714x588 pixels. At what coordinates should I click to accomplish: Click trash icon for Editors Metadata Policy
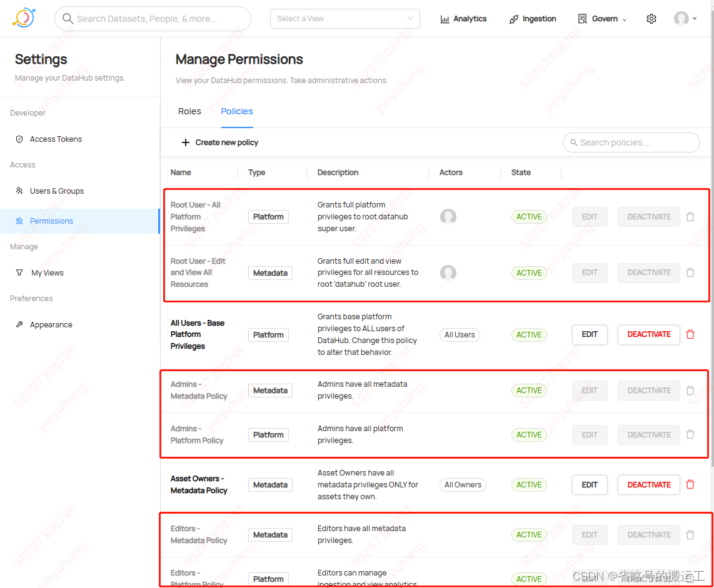pyautogui.click(x=690, y=535)
